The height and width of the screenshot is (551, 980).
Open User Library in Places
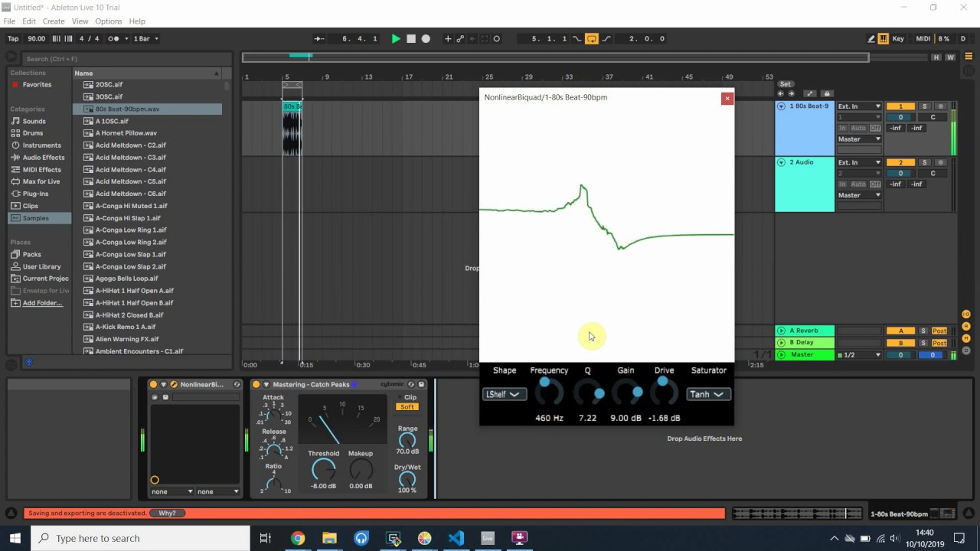point(41,266)
